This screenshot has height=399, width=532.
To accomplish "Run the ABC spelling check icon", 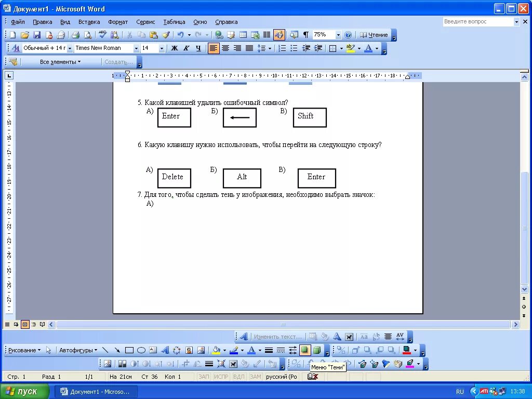I will coord(102,35).
